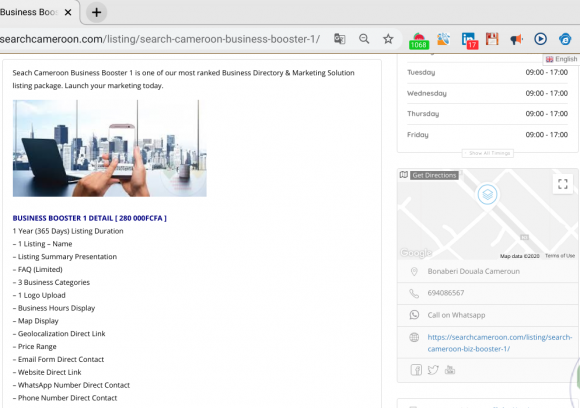
Task: Expand Show All Timings
Action: [488, 153]
